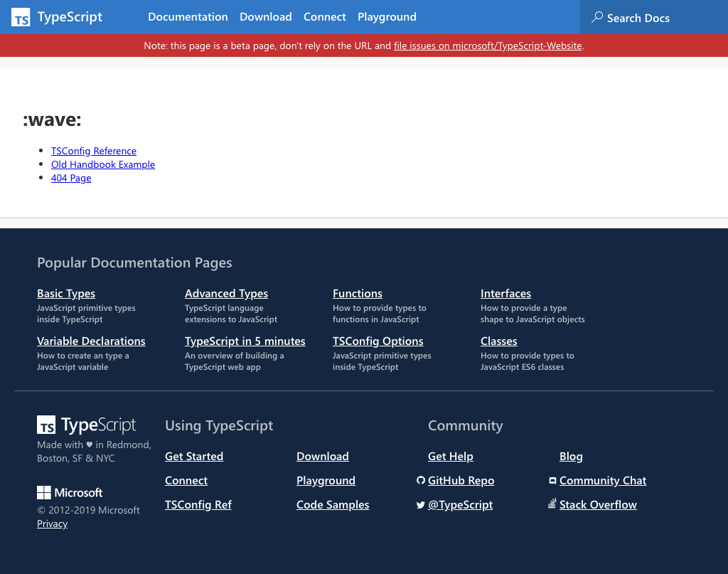Click the chat bubble icon beside Community Chat
The height and width of the screenshot is (574, 728).
point(552,481)
